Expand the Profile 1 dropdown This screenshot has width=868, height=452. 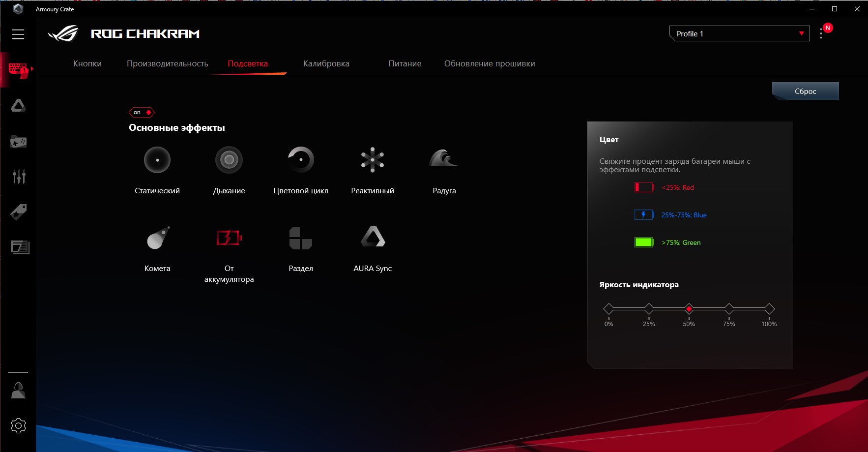(739, 33)
